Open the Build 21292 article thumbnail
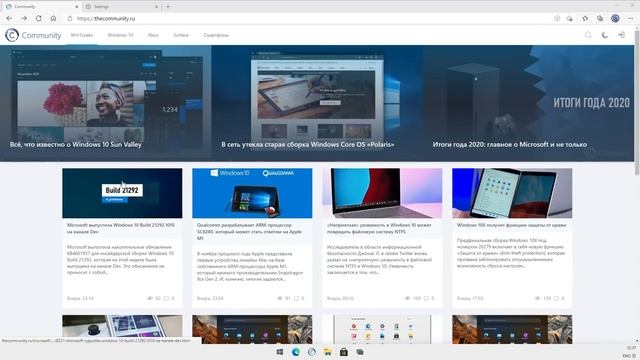Viewport: 640px width, 360px height. (122, 193)
